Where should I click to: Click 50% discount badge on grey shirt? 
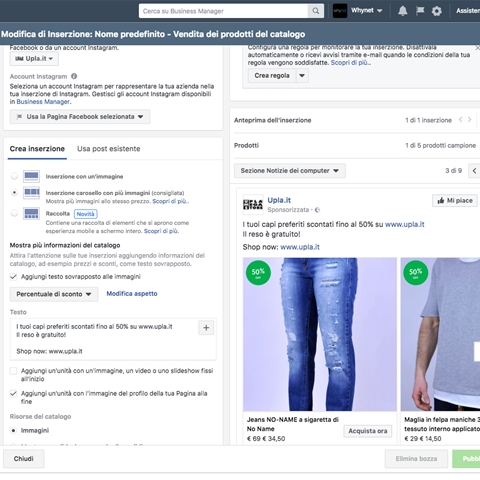click(415, 273)
